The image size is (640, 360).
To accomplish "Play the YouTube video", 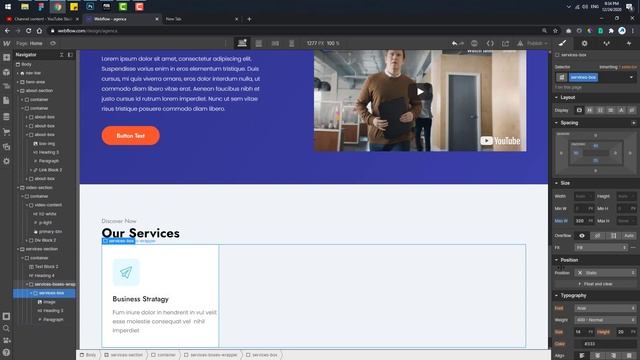I will click(420, 92).
